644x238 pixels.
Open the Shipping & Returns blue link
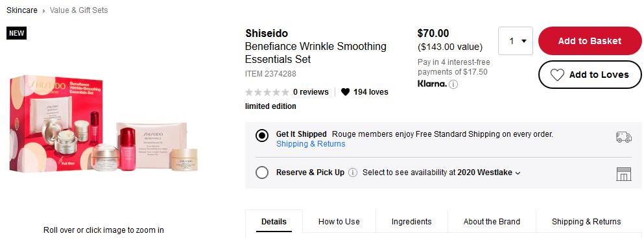tap(311, 144)
